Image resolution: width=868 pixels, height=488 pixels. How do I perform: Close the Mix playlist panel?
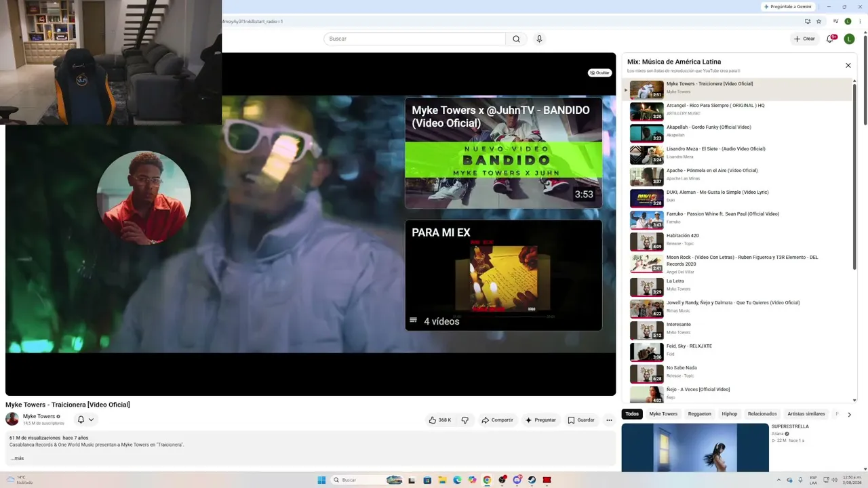click(x=848, y=65)
